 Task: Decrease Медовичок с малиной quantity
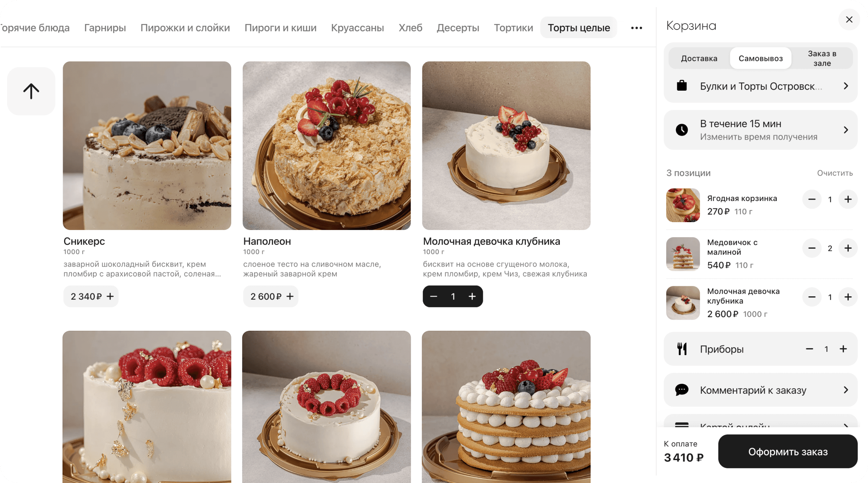tap(811, 248)
